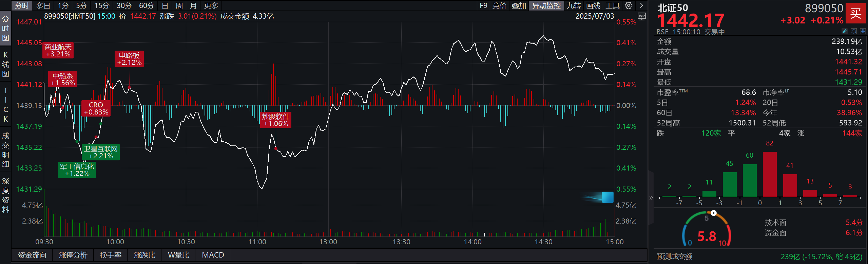Open the chart settings gear icon
Screen dimensions: 868x264
click(x=629, y=5)
